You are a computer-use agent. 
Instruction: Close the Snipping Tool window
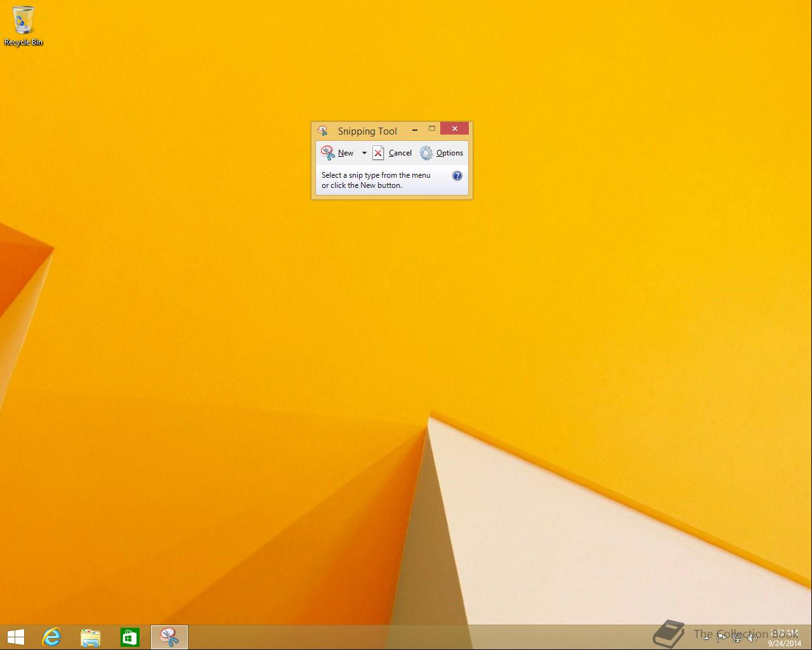pos(455,129)
